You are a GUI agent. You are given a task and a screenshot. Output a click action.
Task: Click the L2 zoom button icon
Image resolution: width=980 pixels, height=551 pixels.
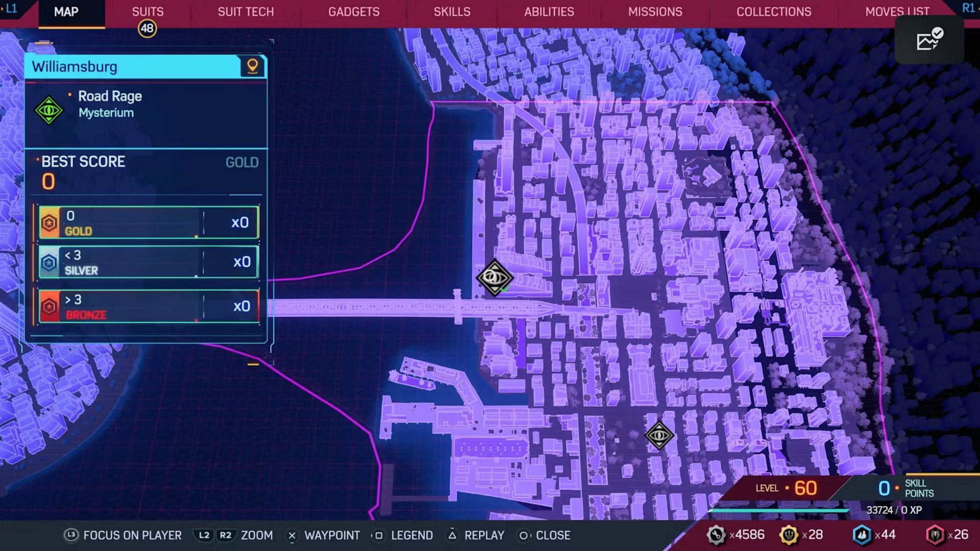click(204, 535)
